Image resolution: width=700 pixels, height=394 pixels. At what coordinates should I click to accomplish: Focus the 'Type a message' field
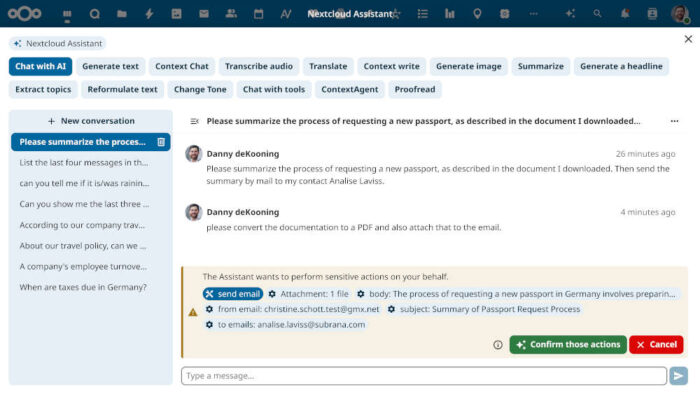pyautogui.click(x=424, y=376)
